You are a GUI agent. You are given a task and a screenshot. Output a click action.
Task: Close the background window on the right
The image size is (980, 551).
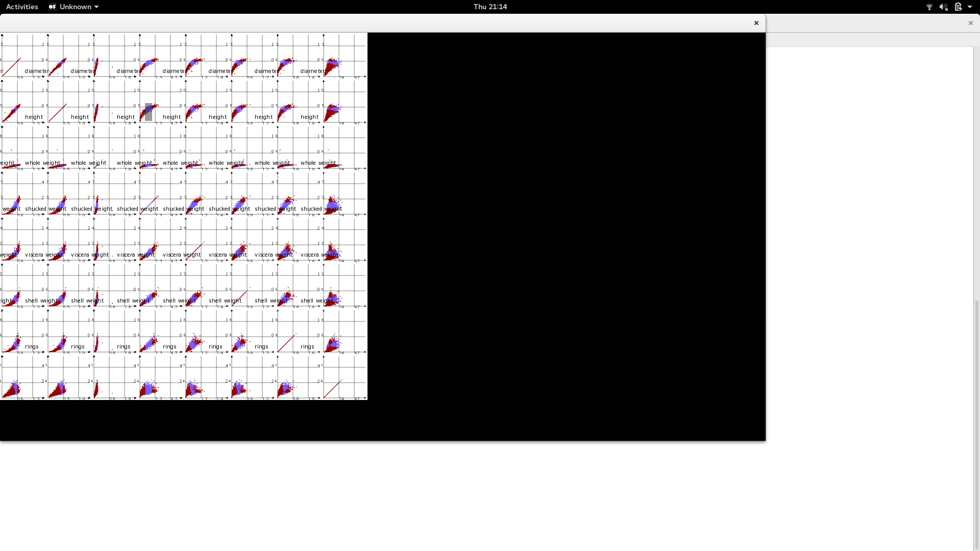pyautogui.click(x=970, y=23)
